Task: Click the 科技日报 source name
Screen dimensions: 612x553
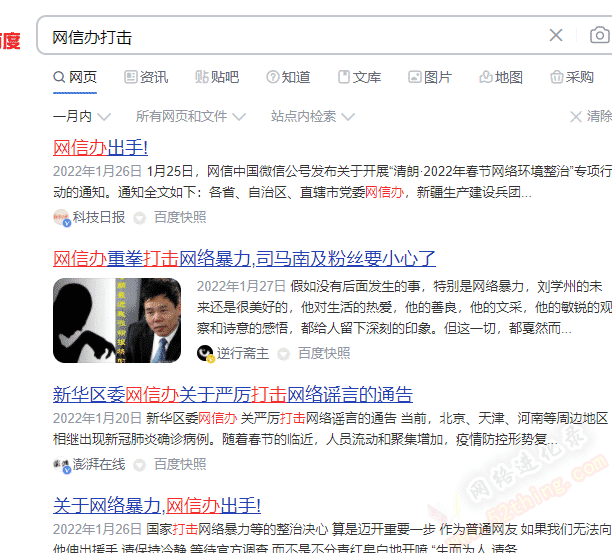Action: pyautogui.click(x=99, y=217)
